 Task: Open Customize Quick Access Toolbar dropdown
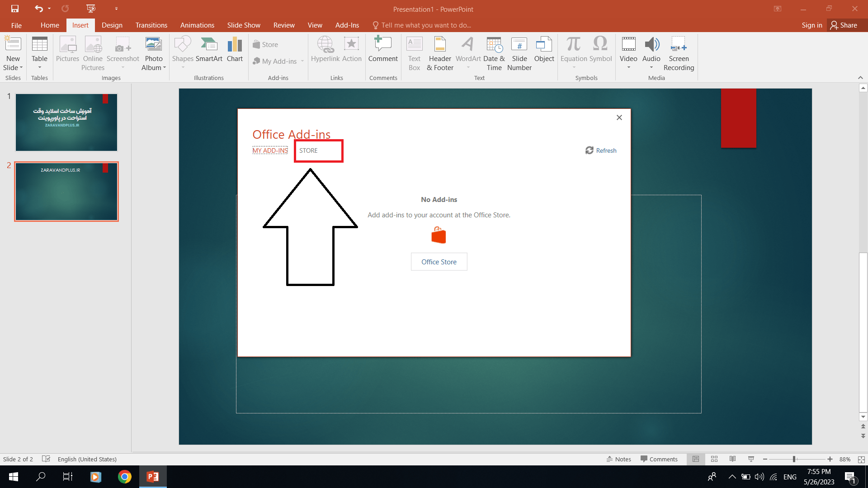tap(116, 9)
